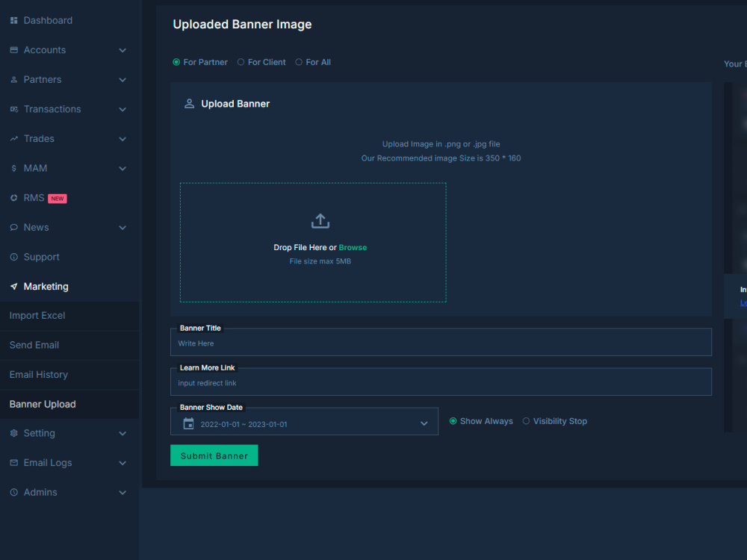Click 'Upload Image in .png or .jpg file'
This screenshot has width=747, height=560.
tap(441, 144)
